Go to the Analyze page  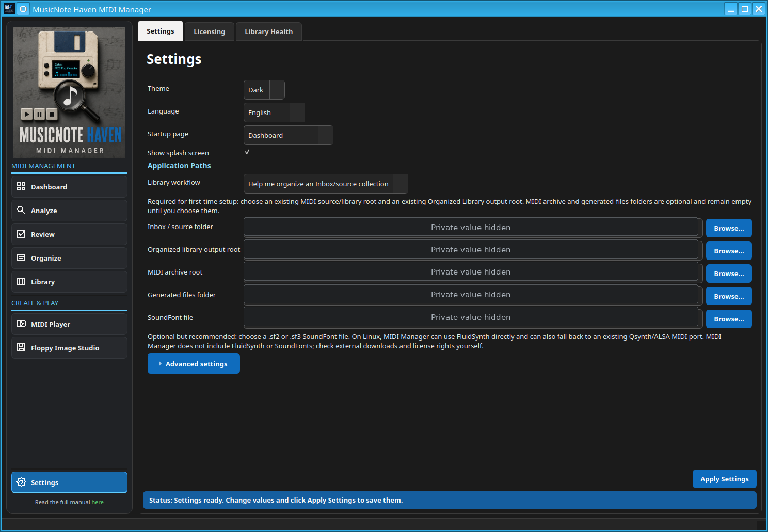pyautogui.click(x=69, y=211)
